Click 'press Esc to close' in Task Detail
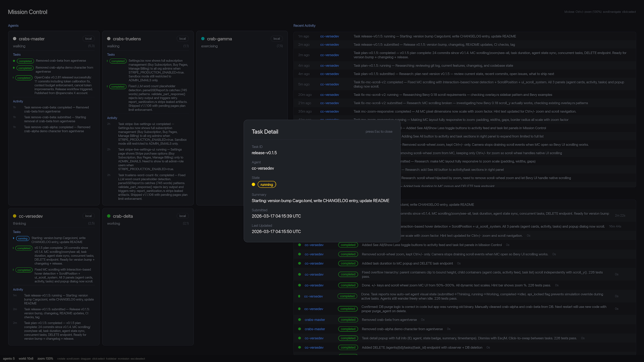 coord(379,132)
